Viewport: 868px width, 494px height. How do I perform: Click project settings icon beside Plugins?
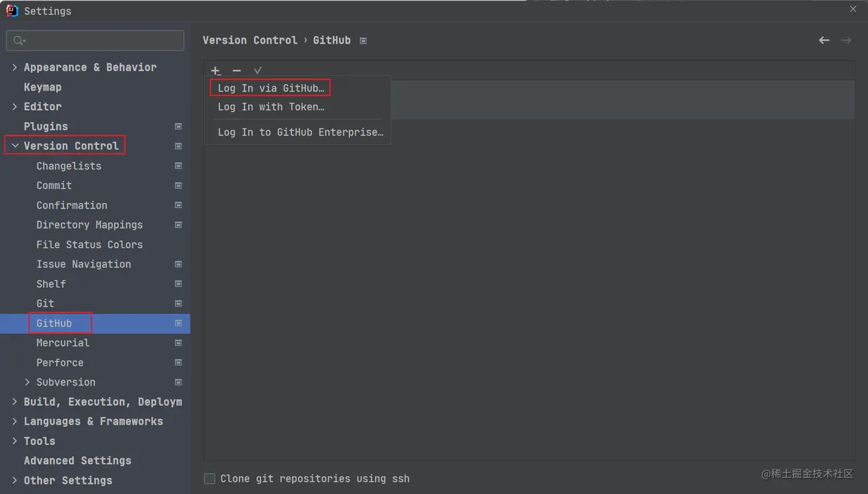(179, 126)
